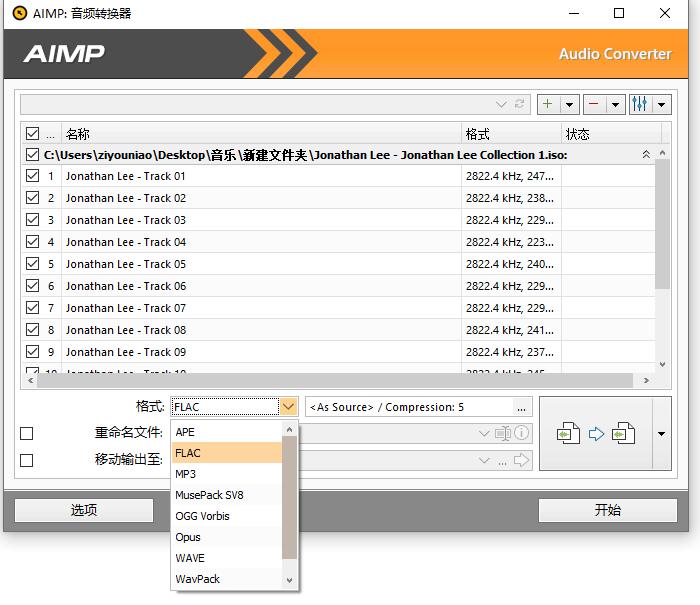This screenshot has width=700, height=605.
Task: Open the equalizer settings dropdown arrow
Action: pyautogui.click(x=662, y=104)
